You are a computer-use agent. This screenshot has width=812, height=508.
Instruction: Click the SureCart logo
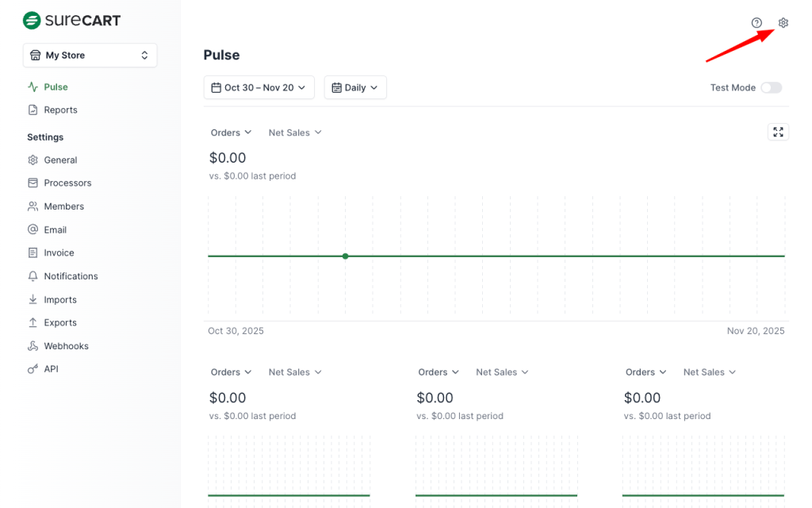72,20
